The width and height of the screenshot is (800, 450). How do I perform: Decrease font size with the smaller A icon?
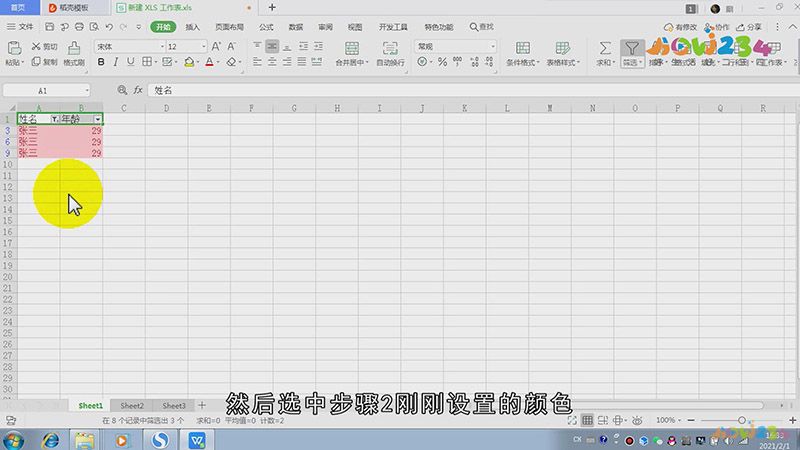231,46
